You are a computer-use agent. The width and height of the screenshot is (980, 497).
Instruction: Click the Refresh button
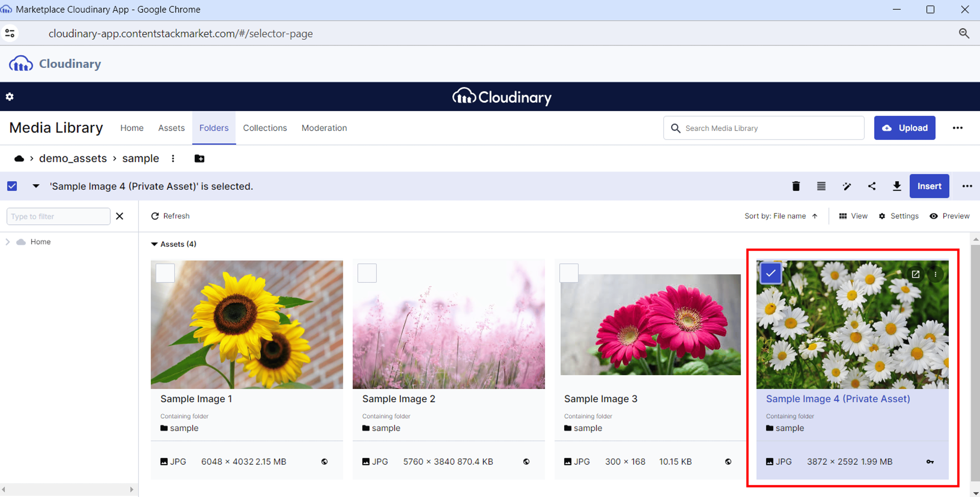pyautogui.click(x=170, y=216)
